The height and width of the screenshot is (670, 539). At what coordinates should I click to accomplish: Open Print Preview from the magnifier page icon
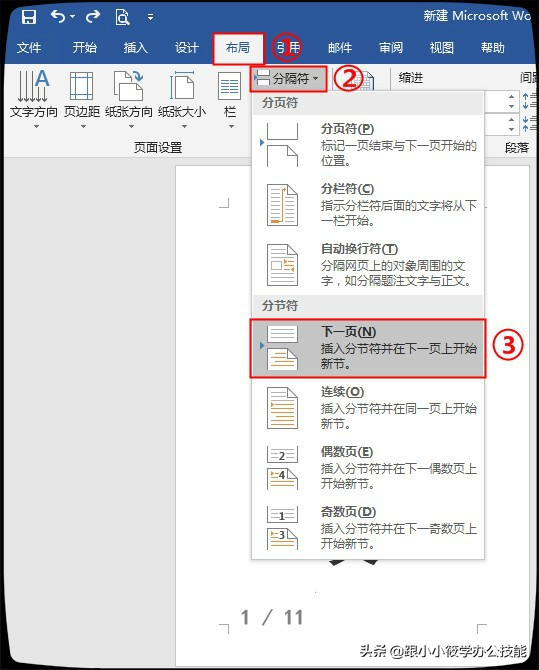coord(122,17)
